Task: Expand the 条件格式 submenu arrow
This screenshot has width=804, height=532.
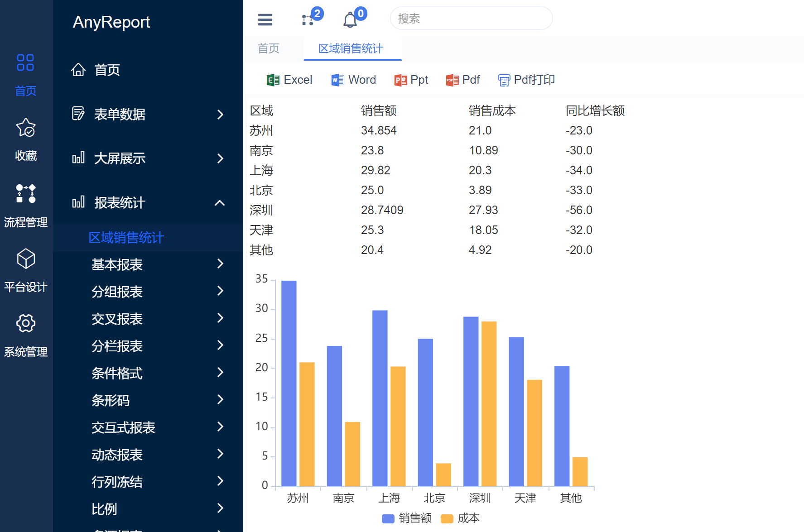Action: [x=220, y=372]
